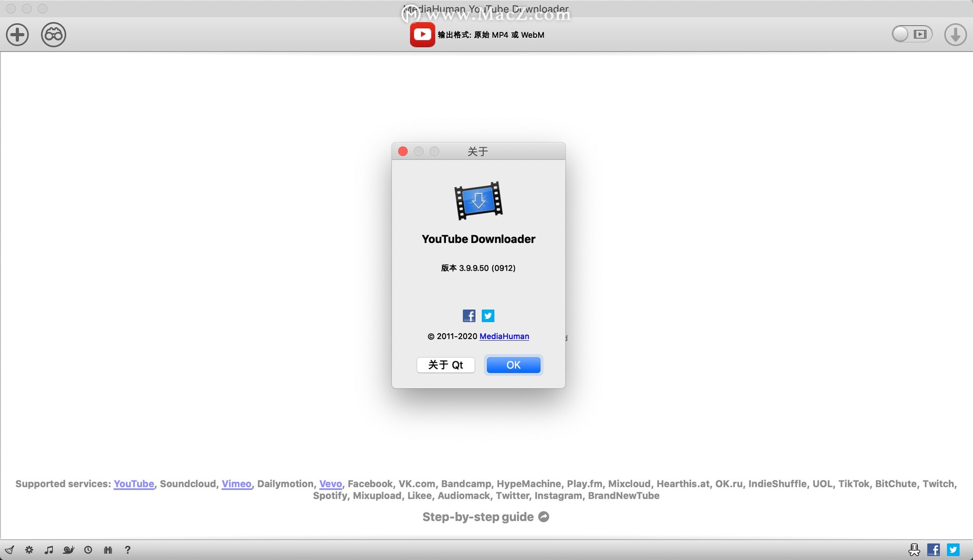
Task: Open the MediaHuman link in About dialog
Action: [504, 336]
